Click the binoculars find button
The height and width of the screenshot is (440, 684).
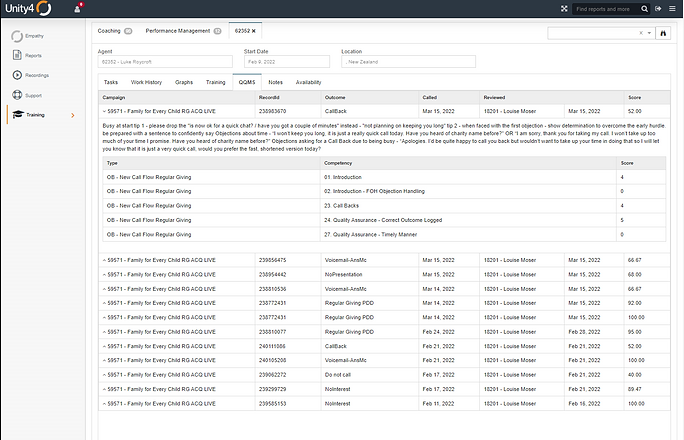(663, 33)
